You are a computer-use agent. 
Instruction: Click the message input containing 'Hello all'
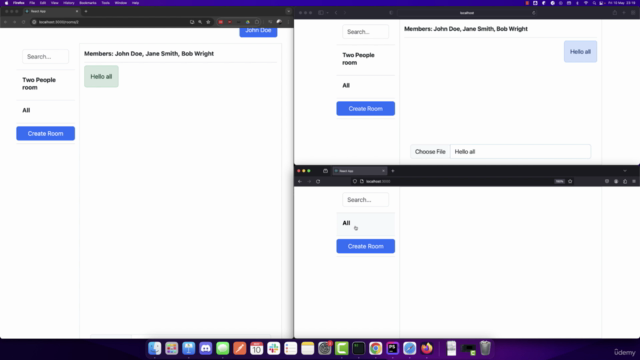[520, 151]
